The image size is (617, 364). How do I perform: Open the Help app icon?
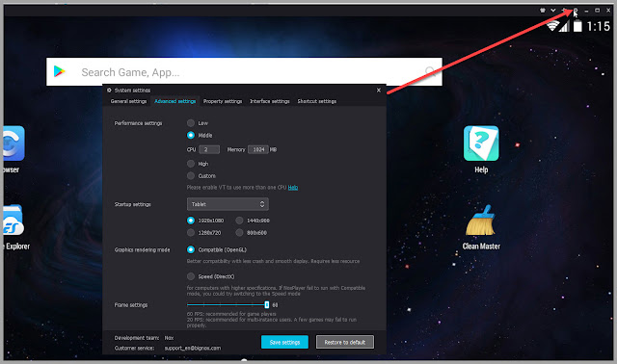(481, 143)
